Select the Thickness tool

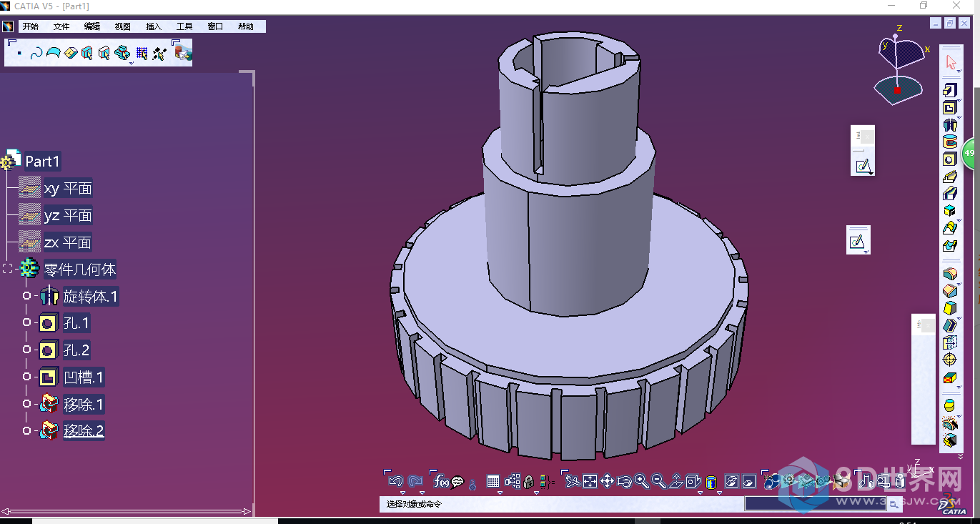[949, 342]
